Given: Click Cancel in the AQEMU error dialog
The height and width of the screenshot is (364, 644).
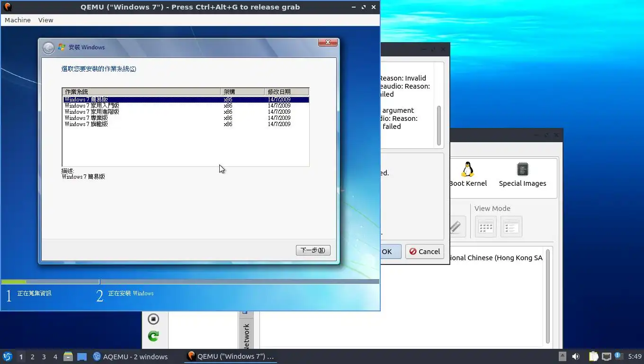Looking at the screenshot, I should click(x=425, y=252).
